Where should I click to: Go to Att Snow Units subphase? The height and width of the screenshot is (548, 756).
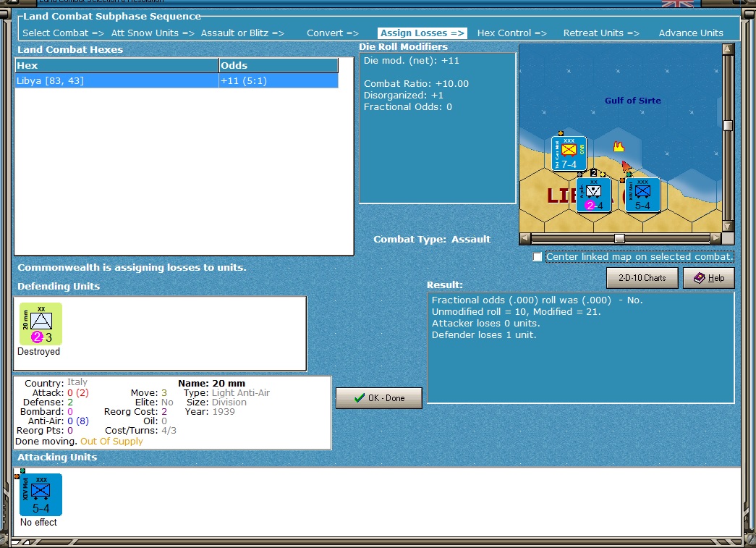(153, 33)
